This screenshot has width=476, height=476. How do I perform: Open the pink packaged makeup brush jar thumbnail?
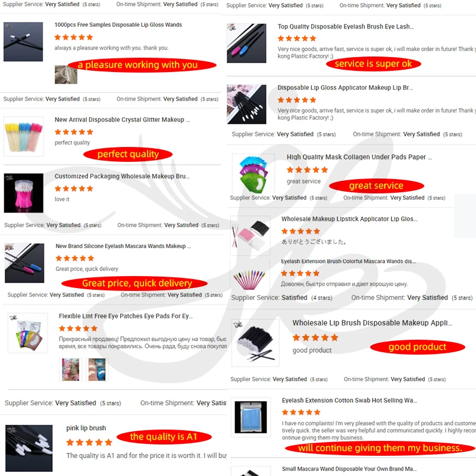tap(24, 193)
